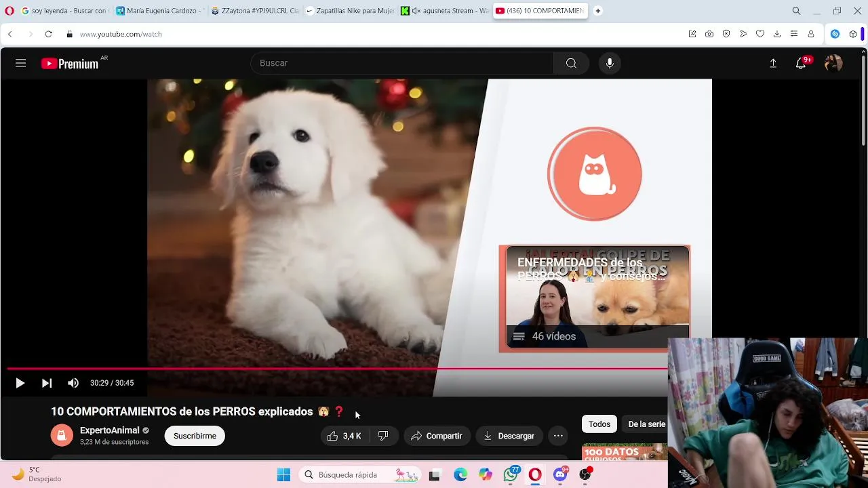Start voice search with the microphone icon
The width and height of the screenshot is (868, 488).
pyautogui.click(x=610, y=63)
